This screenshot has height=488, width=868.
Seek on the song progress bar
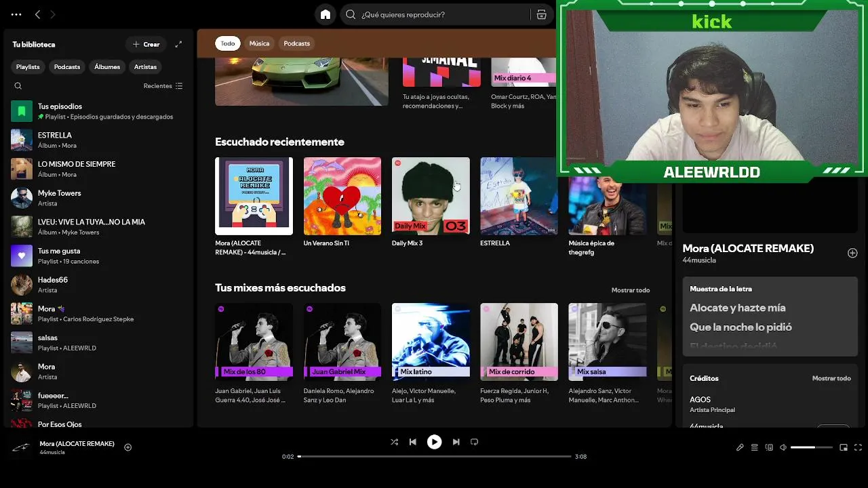coord(435,457)
